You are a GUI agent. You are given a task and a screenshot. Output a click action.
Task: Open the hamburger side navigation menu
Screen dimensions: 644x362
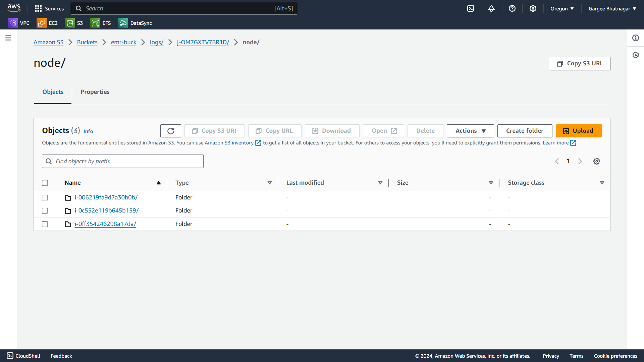[x=8, y=38]
